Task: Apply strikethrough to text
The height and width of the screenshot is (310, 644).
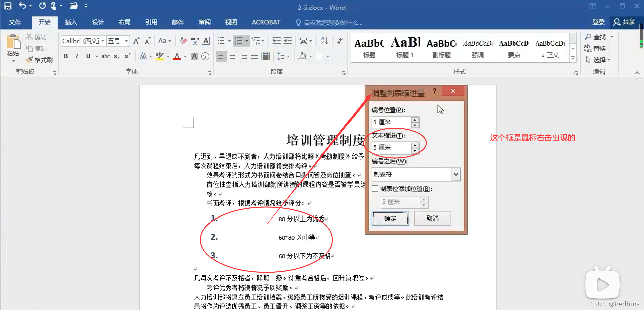Action: click(x=105, y=56)
